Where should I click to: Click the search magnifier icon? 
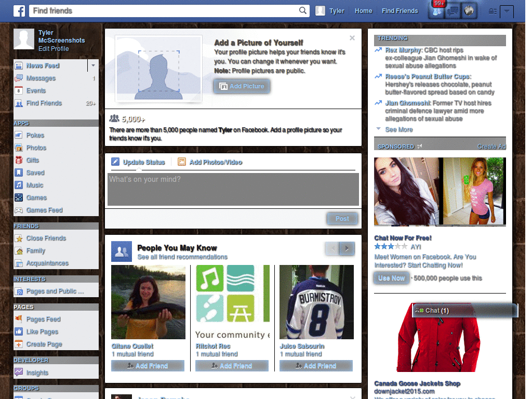pyautogui.click(x=303, y=10)
